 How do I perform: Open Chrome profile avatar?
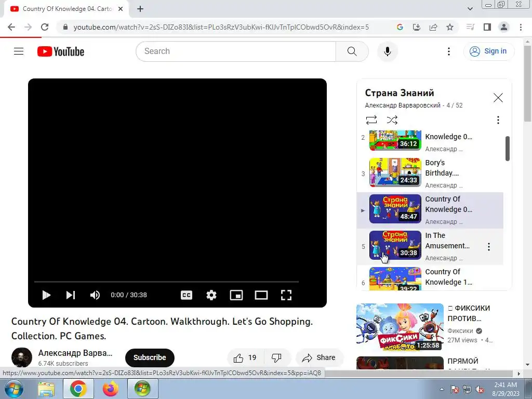(504, 27)
